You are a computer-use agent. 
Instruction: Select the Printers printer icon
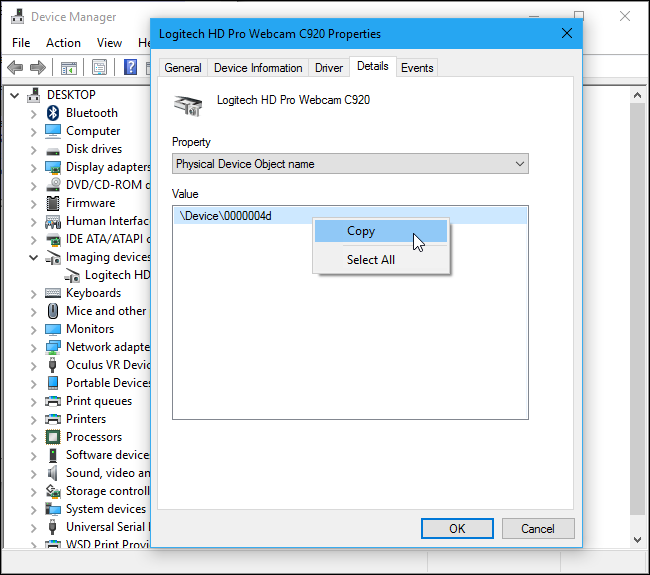[x=53, y=419]
